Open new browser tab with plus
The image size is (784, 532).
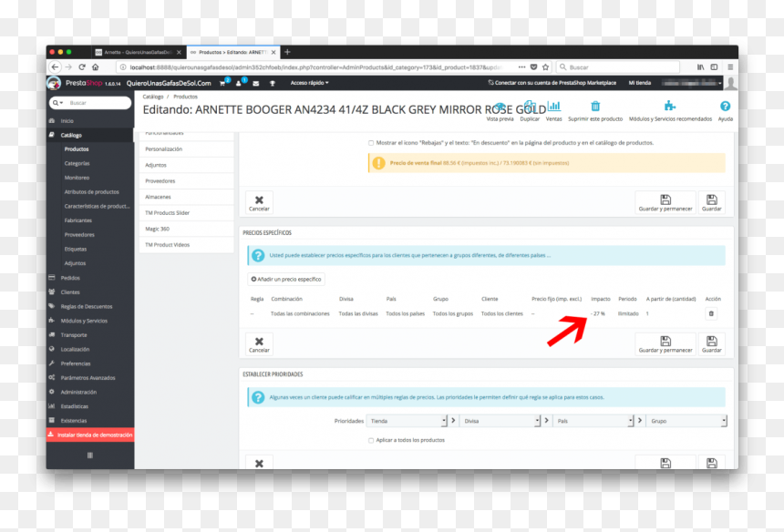[x=287, y=52]
